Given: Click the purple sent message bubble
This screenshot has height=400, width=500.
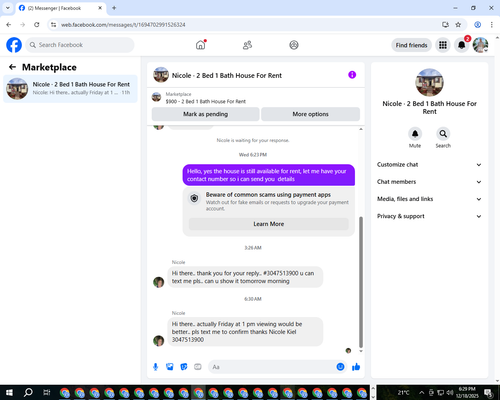Looking at the screenshot, I should tap(269, 175).
